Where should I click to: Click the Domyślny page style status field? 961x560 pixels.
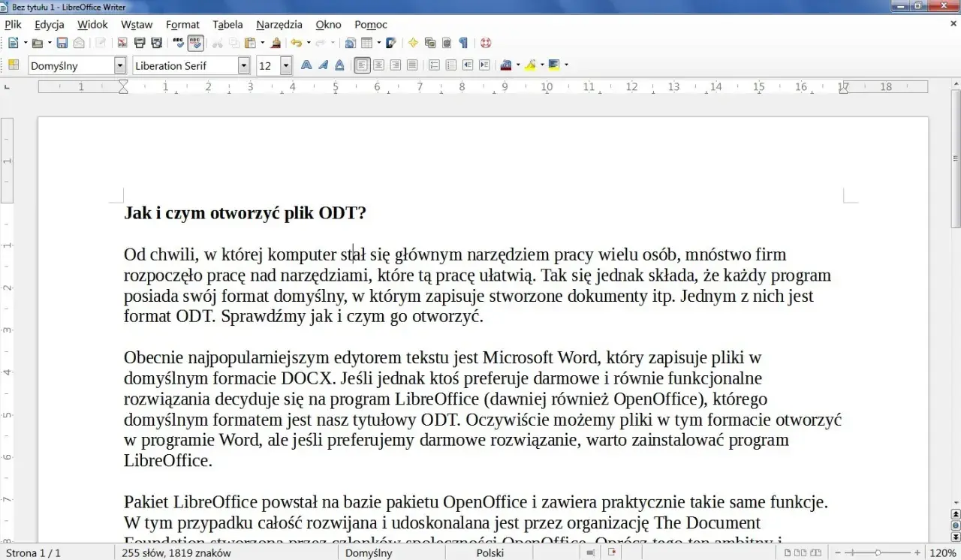[x=369, y=553]
